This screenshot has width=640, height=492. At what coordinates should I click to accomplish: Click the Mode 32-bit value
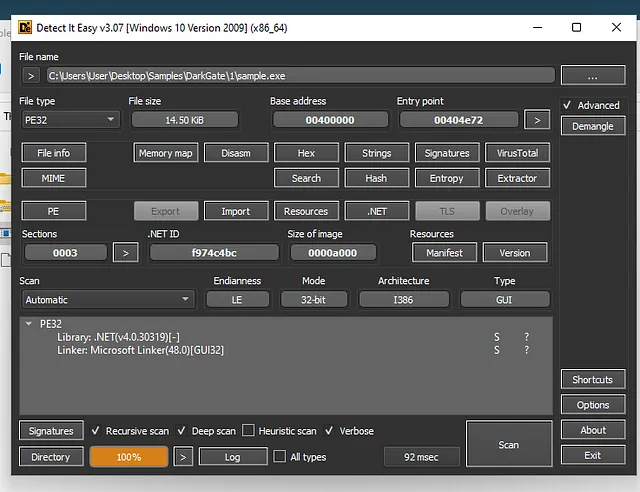click(313, 300)
